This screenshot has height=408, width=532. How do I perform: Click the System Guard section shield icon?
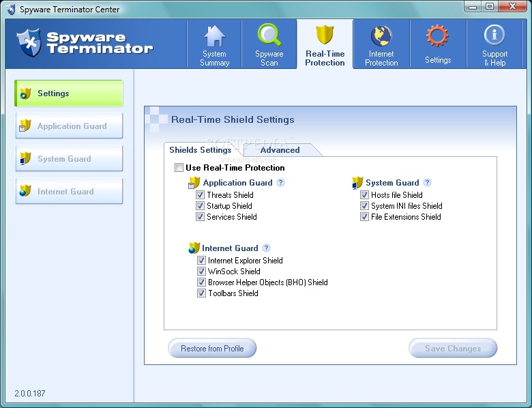click(x=357, y=183)
